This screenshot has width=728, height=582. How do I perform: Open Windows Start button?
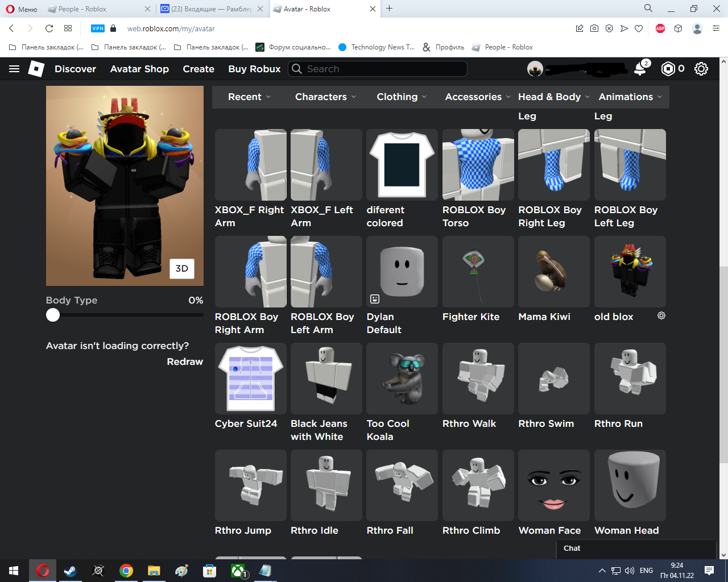click(x=14, y=571)
